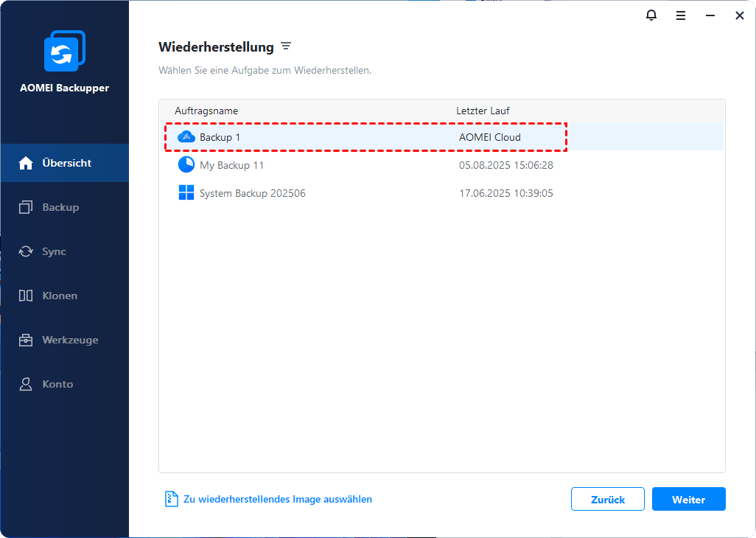The width and height of the screenshot is (756, 538).
Task: Click the Zurück button
Action: click(607, 499)
